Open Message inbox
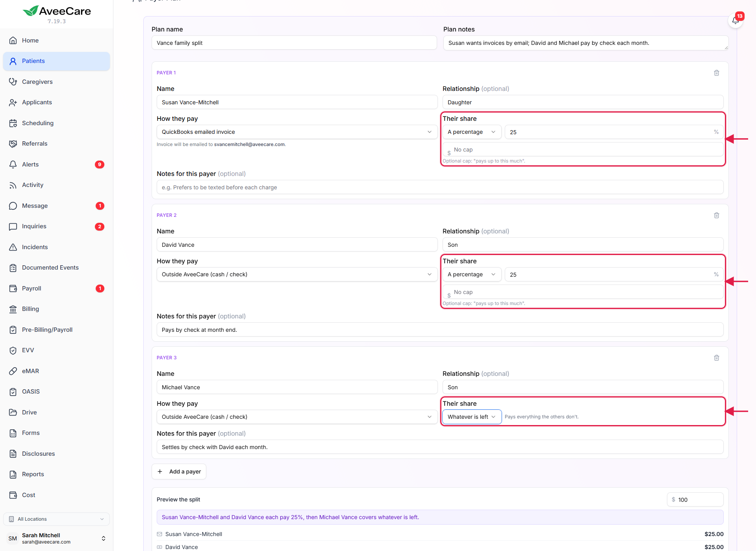 [x=56, y=206]
